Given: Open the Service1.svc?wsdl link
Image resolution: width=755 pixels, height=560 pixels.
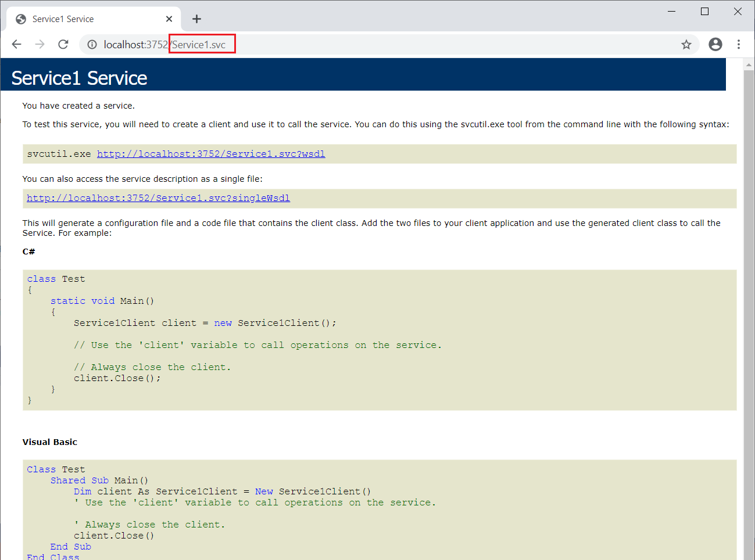Looking at the screenshot, I should [211, 154].
